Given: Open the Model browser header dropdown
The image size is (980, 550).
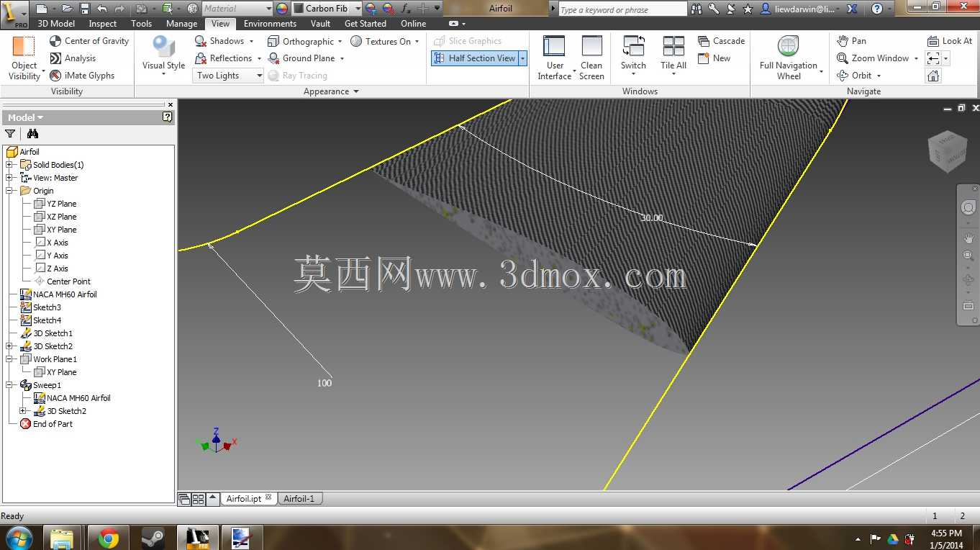Looking at the screenshot, I should pos(25,117).
